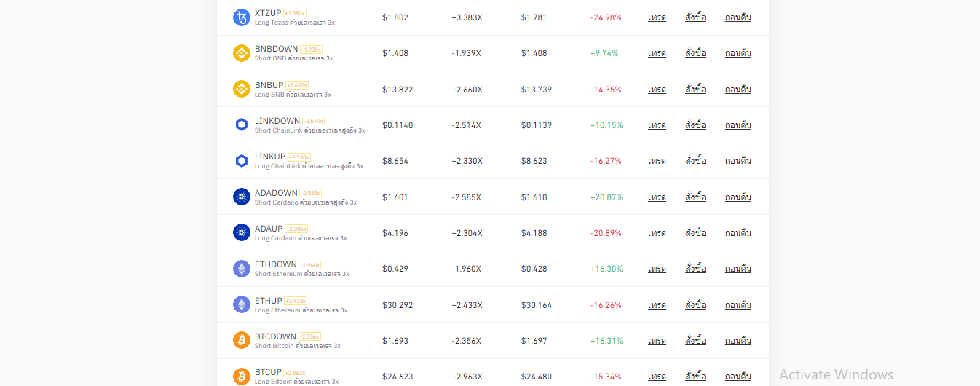Screen dimensions: 980x386
Task: Open the สั่งซื้อ link for ADADOWN
Action: [x=695, y=197]
